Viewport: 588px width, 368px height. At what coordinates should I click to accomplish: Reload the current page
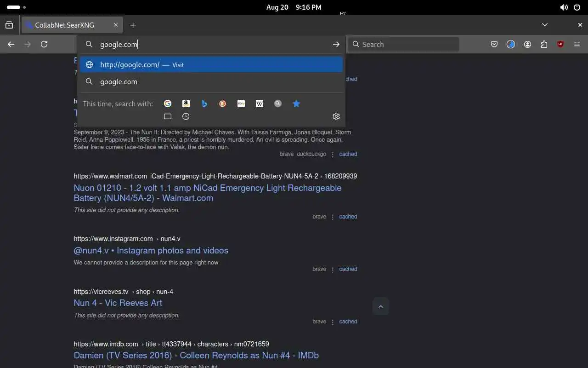[44, 44]
